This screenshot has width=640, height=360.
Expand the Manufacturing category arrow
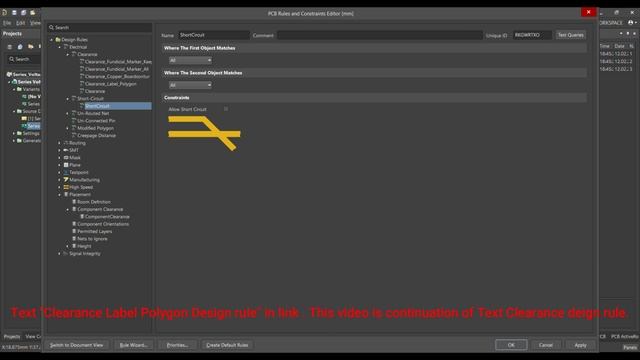[x=60, y=180]
